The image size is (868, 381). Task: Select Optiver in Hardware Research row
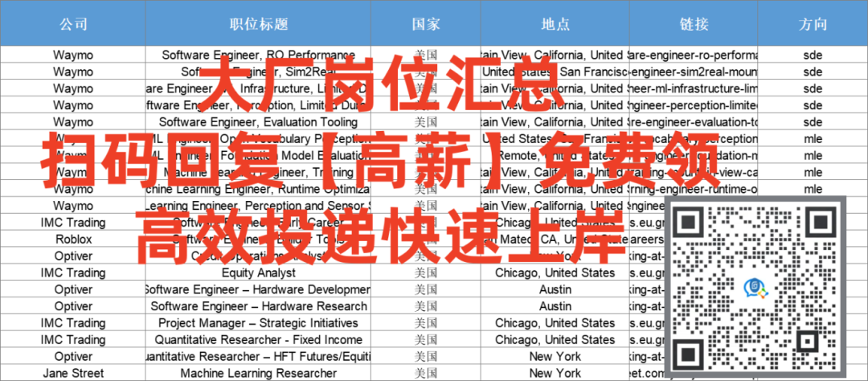coord(73,306)
